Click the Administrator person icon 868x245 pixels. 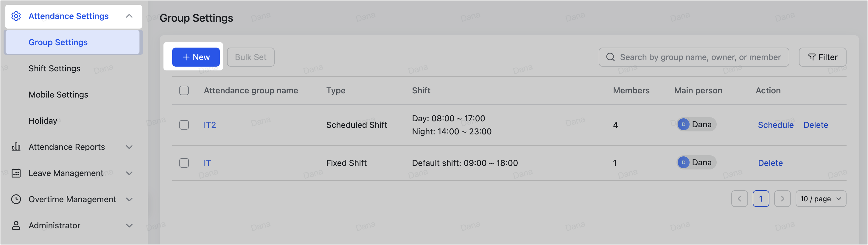point(16,225)
